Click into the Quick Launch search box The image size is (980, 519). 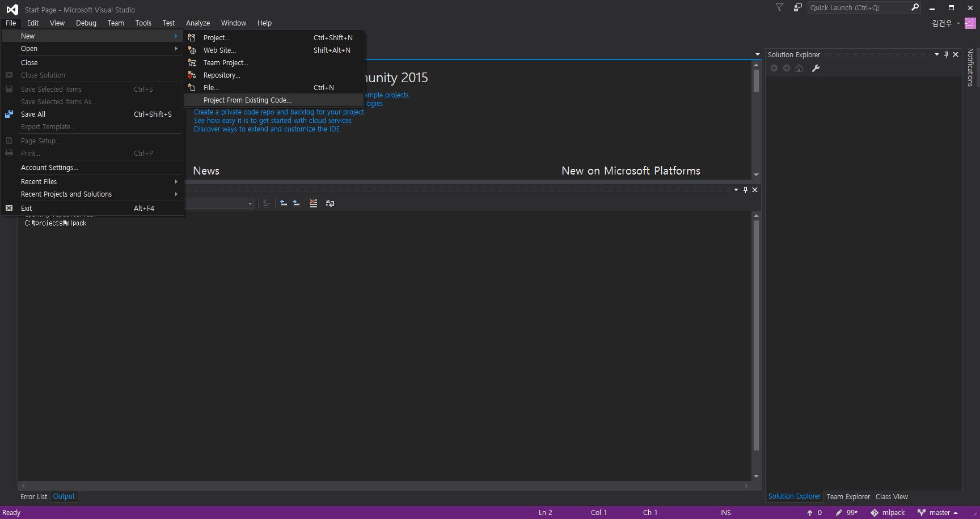856,8
